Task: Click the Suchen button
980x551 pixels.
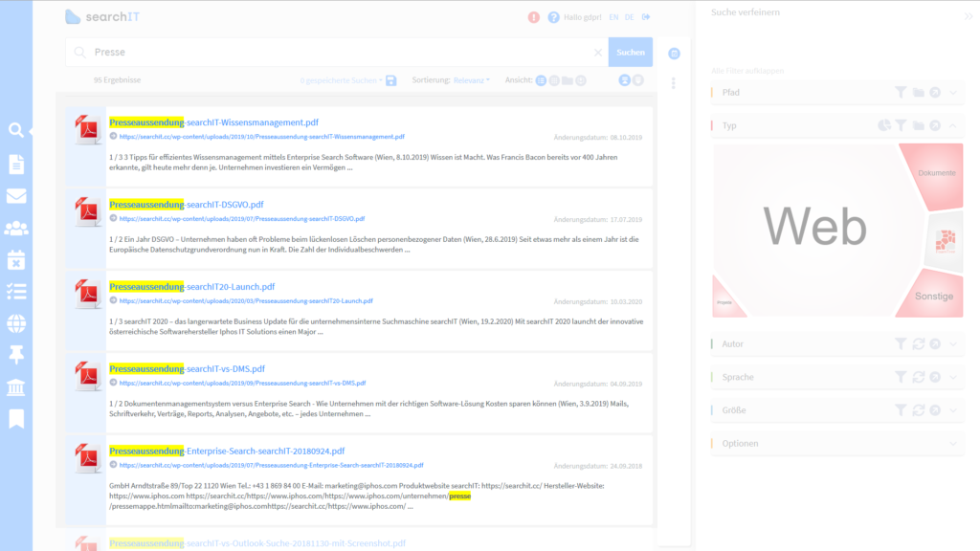Action: (631, 53)
